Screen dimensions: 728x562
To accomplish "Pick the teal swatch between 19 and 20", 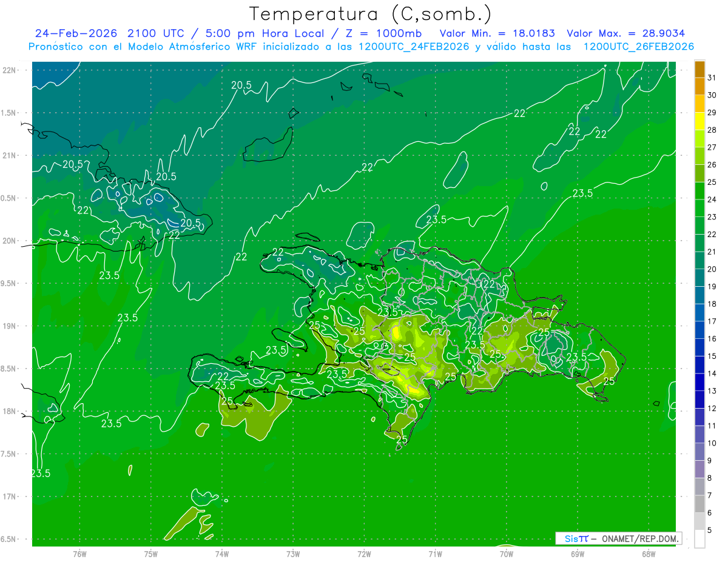I will pyautogui.click(x=699, y=278).
